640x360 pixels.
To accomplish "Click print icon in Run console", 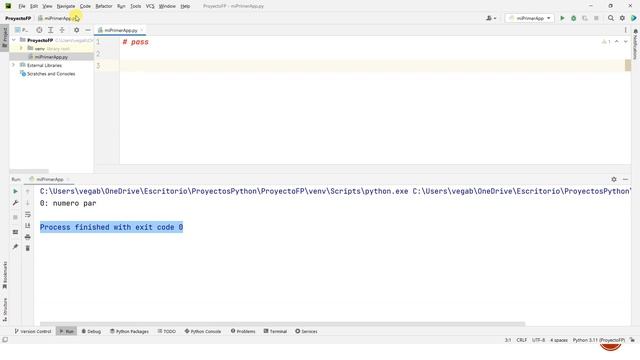I will click(28, 237).
